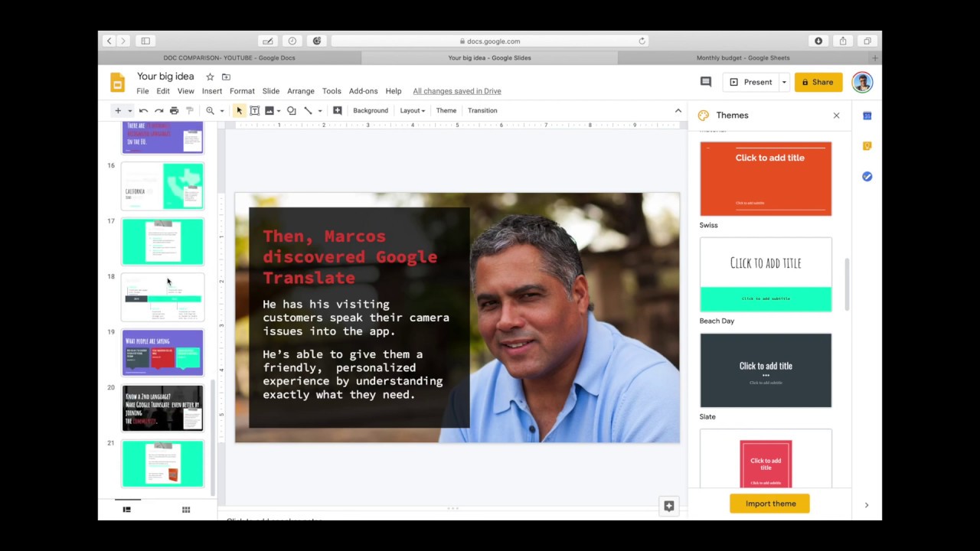The height and width of the screenshot is (551, 980).
Task: Switch to filmstrip view icon
Action: click(126, 510)
